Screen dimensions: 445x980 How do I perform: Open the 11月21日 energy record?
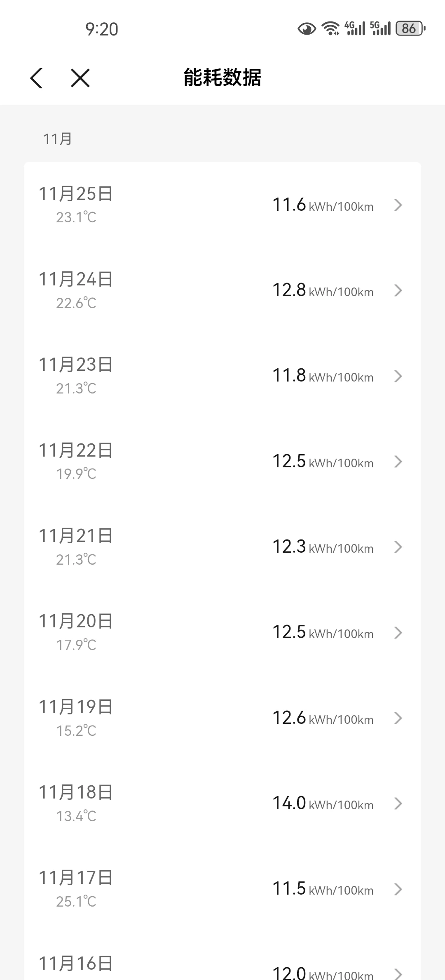(222, 547)
